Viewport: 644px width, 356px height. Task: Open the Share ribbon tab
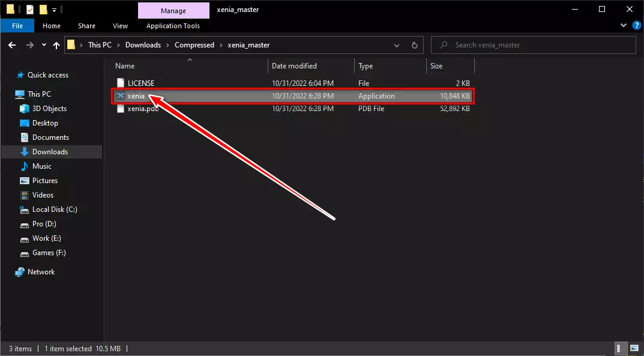point(86,25)
